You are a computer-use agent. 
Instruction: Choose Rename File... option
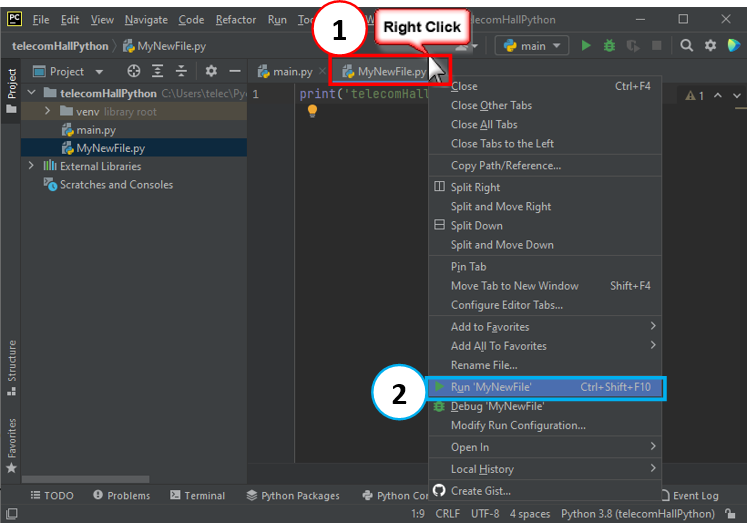point(545,365)
